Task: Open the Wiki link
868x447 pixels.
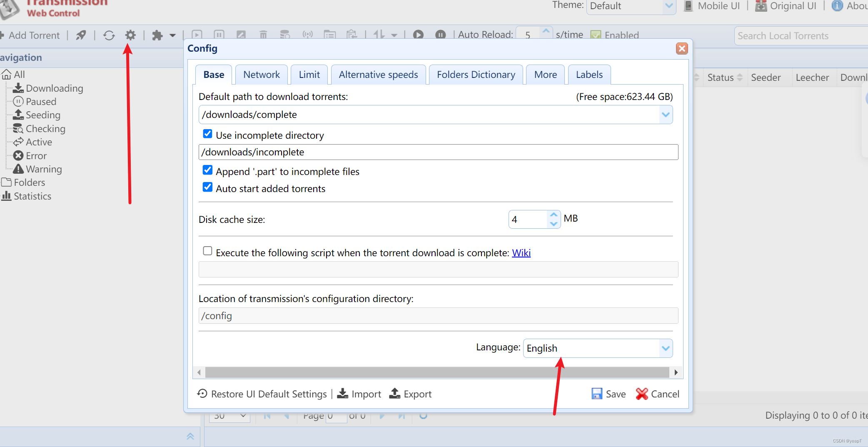Action: (x=521, y=253)
